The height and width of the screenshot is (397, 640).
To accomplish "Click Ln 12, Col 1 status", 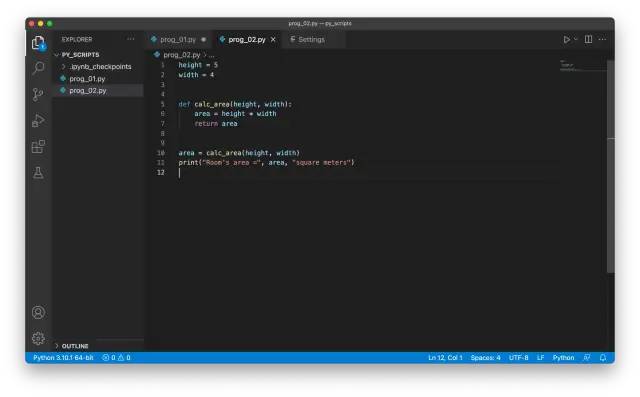I will pos(445,358).
